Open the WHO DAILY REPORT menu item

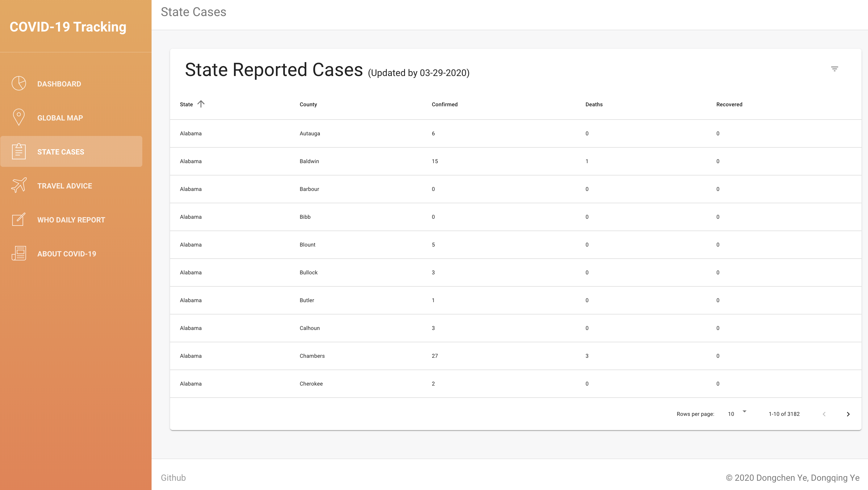pyautogui.click(x=71, y=220)
